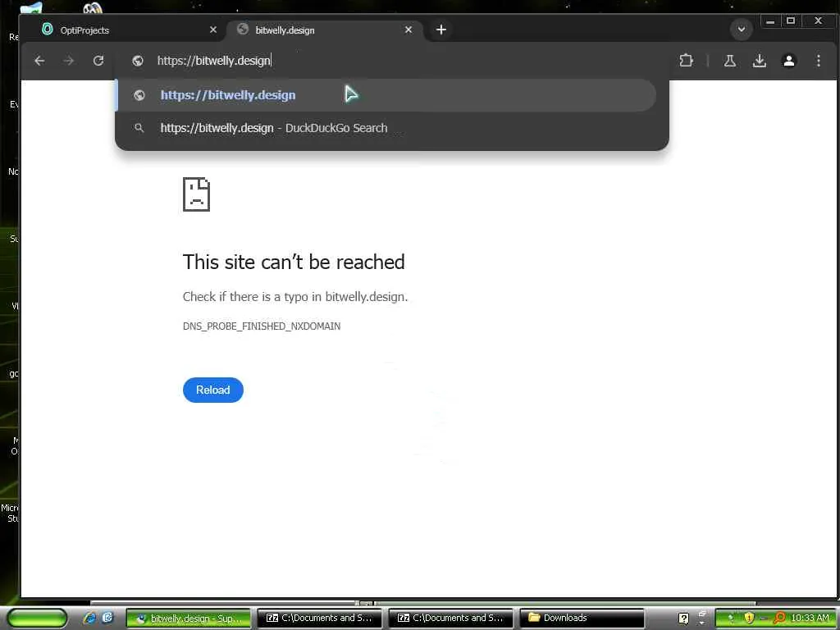Screen dimensions: 840x630
Task: Minimize the browser window
Action: [x=769, y=21]
